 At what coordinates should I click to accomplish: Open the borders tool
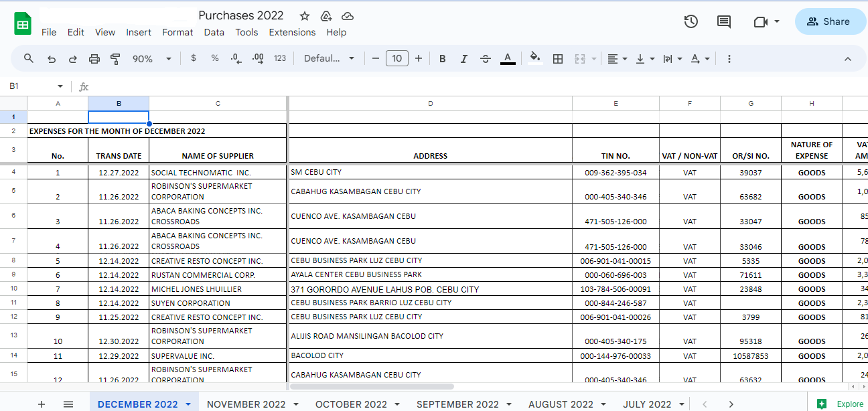[558, 59]
